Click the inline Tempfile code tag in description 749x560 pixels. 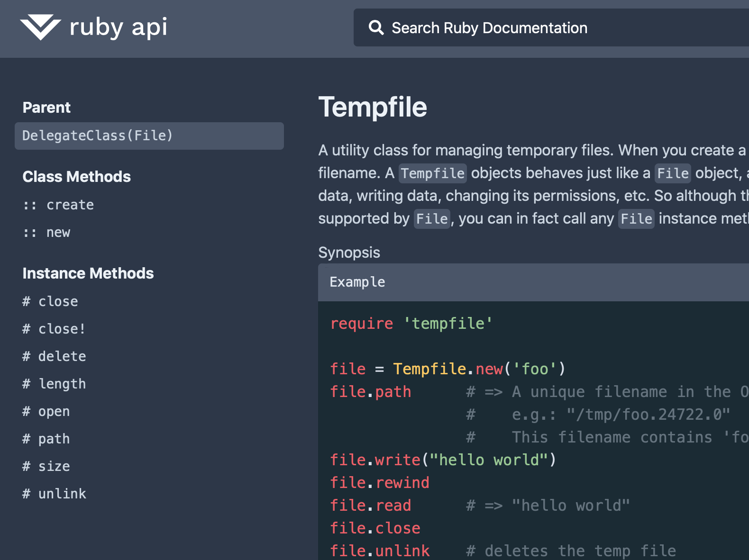tap(433, 173)
